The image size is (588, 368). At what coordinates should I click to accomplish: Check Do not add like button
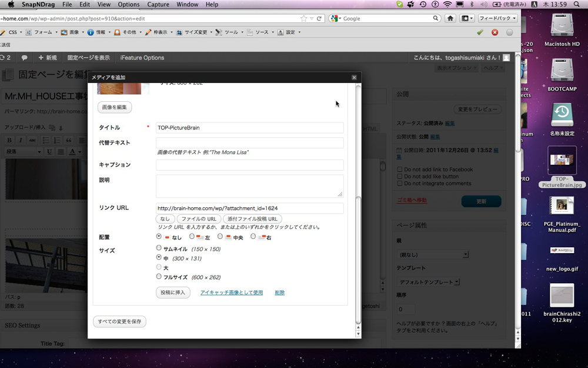(399, 177)
